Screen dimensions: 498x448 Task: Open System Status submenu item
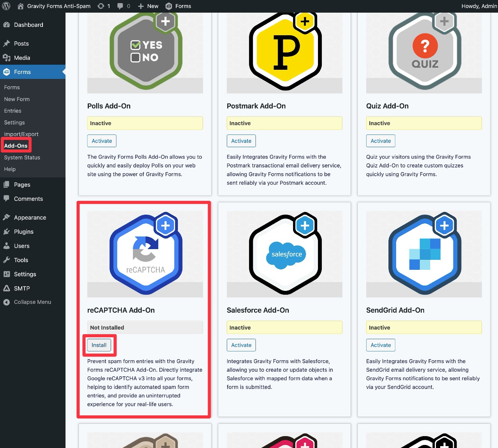coord(22,158)
